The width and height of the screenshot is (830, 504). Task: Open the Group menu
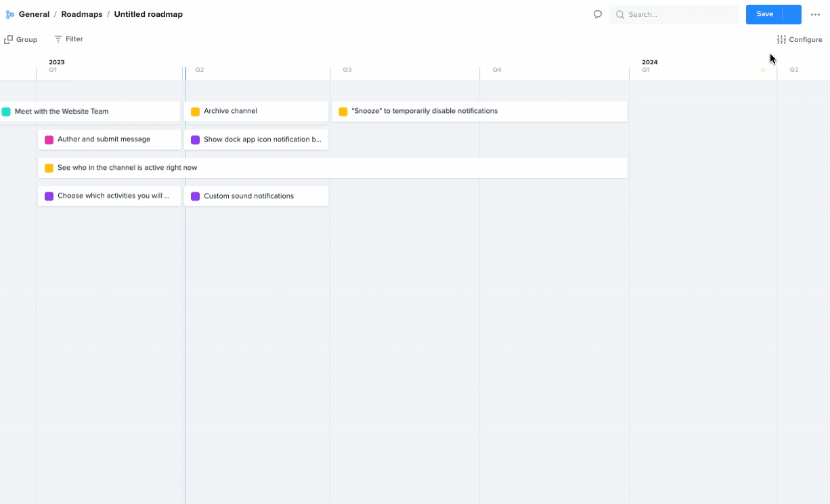click(x=21, y=39)
